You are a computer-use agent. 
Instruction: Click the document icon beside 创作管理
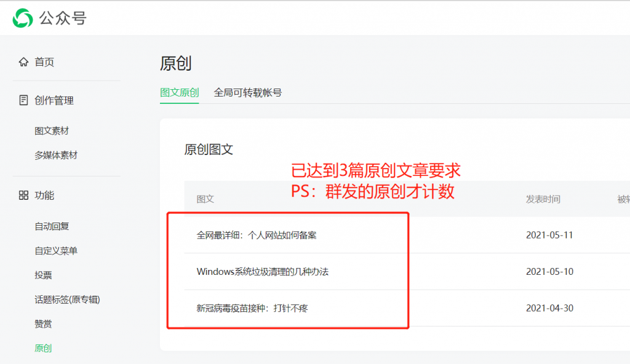24,100
